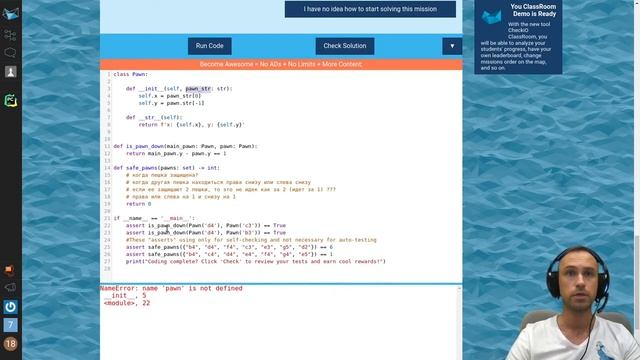Click the blue badge showing 7
This screenshot has height=360, width=640.
click(x=11, y=325)
